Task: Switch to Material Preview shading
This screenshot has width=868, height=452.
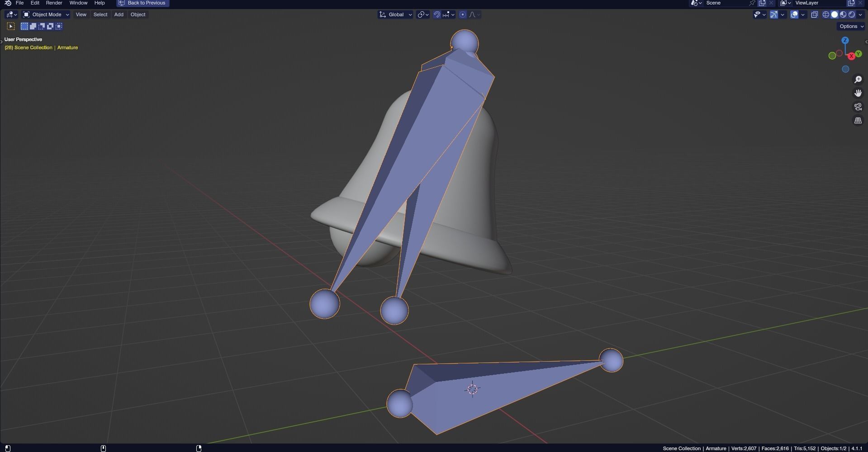Action: 843,14
